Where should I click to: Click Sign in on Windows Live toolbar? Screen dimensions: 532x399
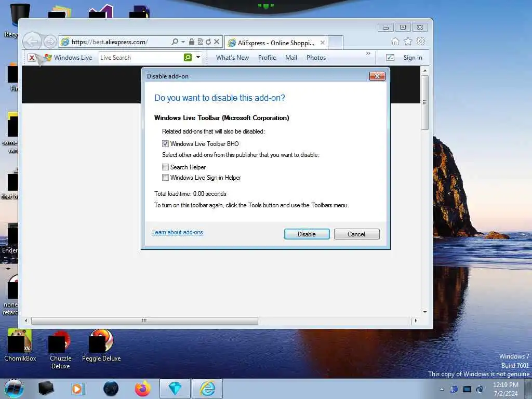413,57
